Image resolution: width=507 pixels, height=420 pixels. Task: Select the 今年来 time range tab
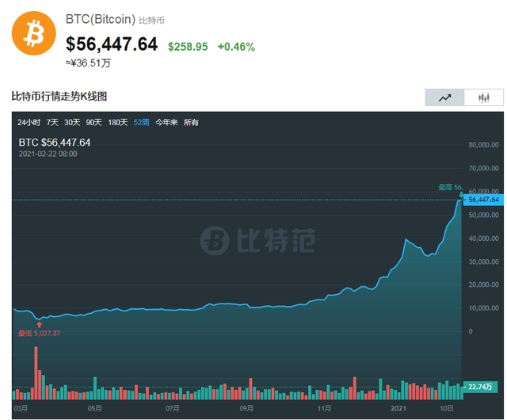coord(166,123)
